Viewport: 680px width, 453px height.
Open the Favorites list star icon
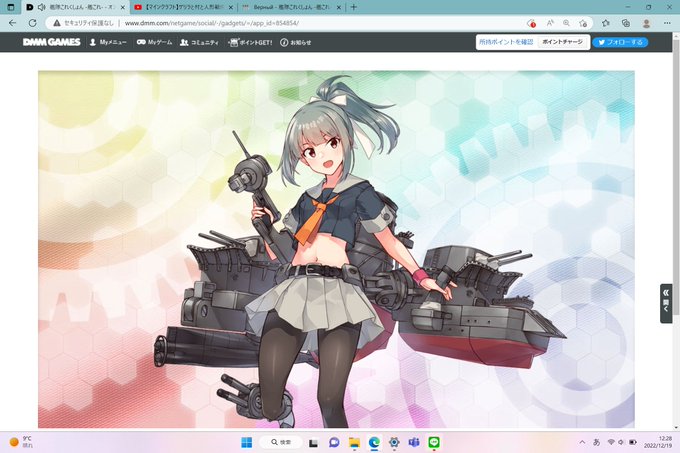(606, 23)
